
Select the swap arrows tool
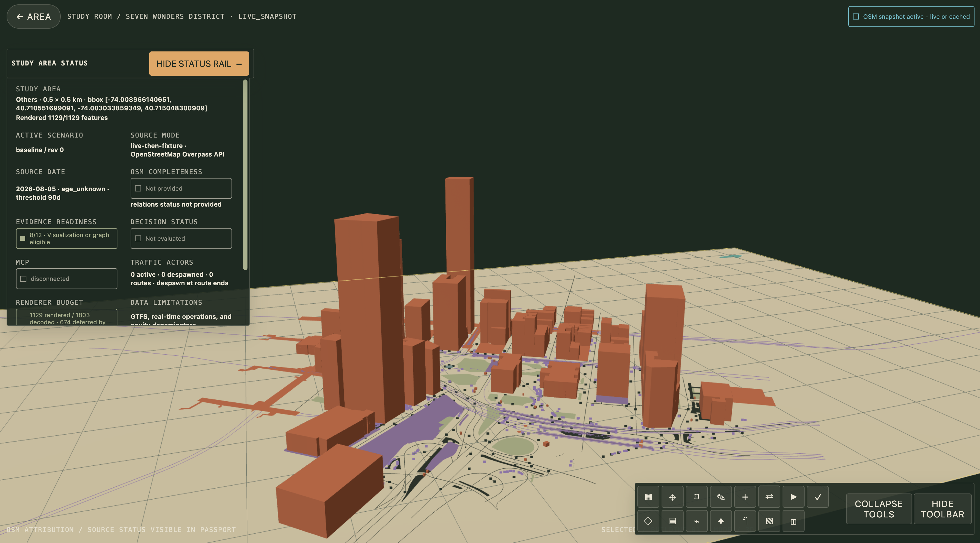[x=769, y=497]
